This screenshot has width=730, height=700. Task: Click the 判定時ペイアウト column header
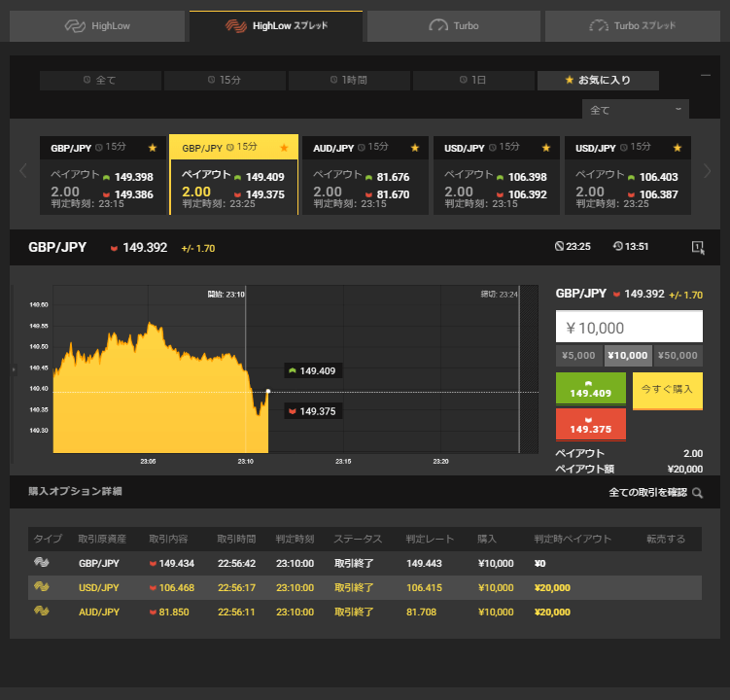[573, 539]
